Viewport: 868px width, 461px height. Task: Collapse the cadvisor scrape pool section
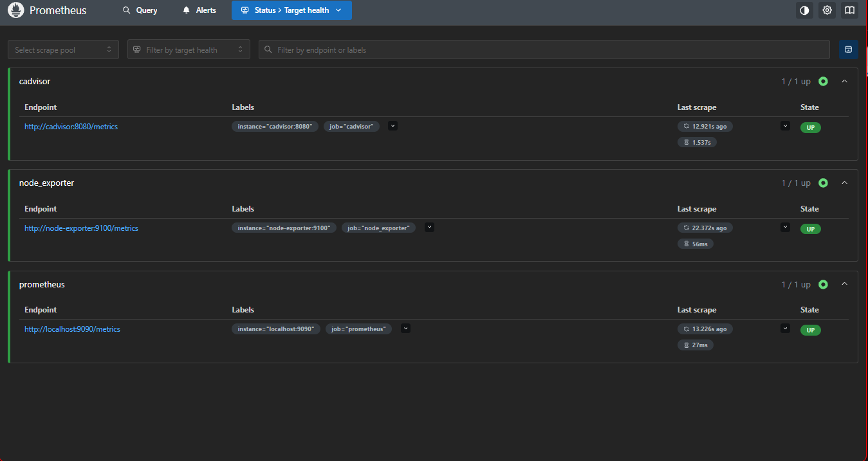(x=845, y=82)
